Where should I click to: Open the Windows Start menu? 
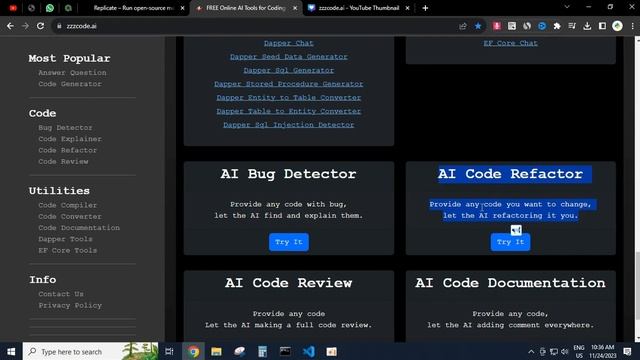[11, 351]
